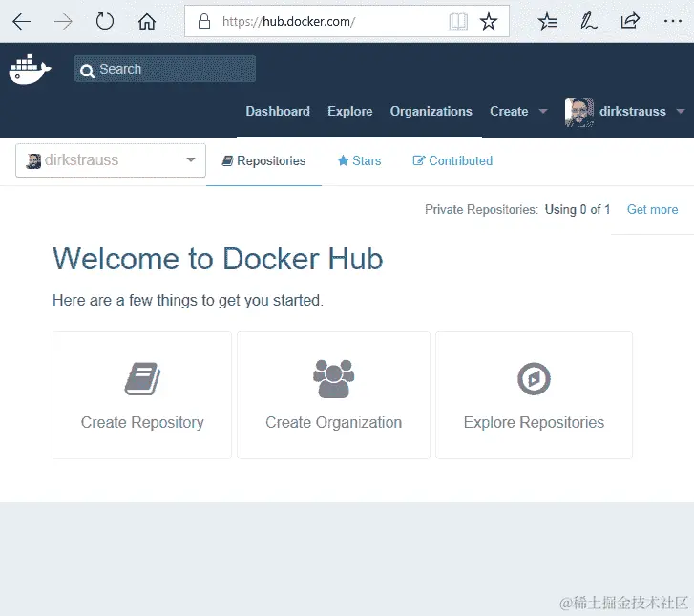Image resolution: width=694 pixels, height=616 pixels.
Task: Go back with browser back arrow
Action: pyautogui.click(x=21, y=21)
